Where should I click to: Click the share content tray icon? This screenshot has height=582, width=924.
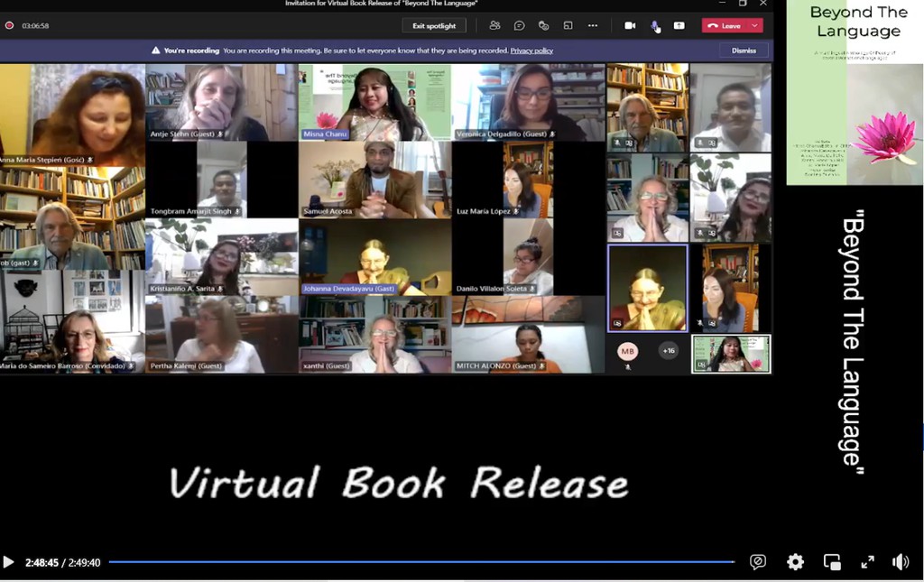679,25
